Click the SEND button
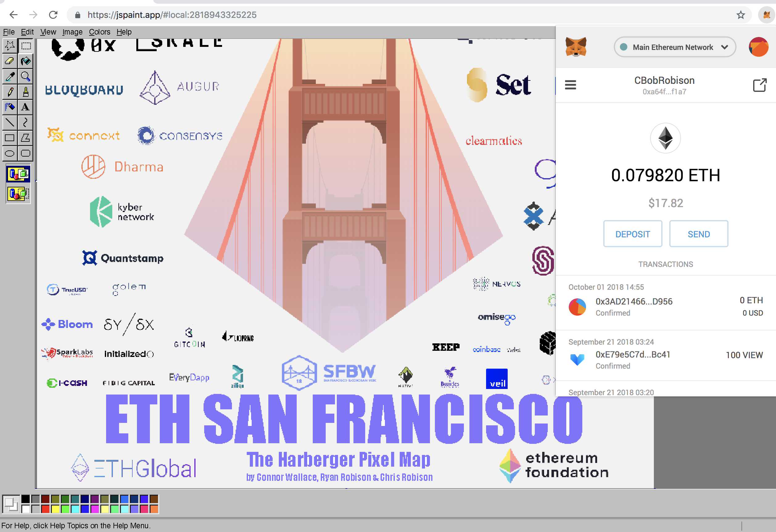Screen dimensions: 776x532 699,234
